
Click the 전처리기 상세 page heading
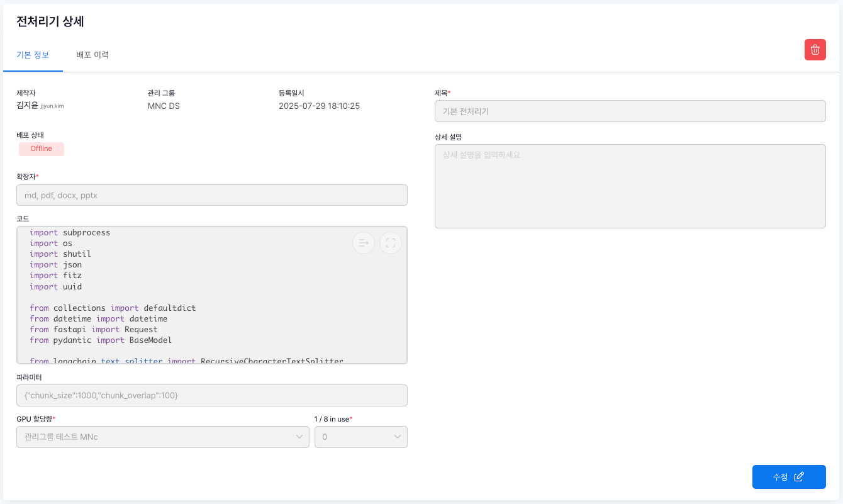pos(50,21)
